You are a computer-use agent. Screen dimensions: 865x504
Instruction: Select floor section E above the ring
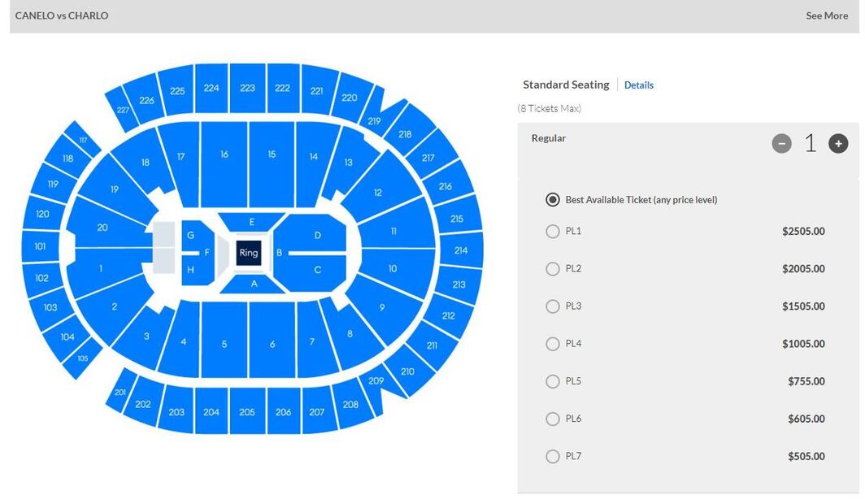252,222
